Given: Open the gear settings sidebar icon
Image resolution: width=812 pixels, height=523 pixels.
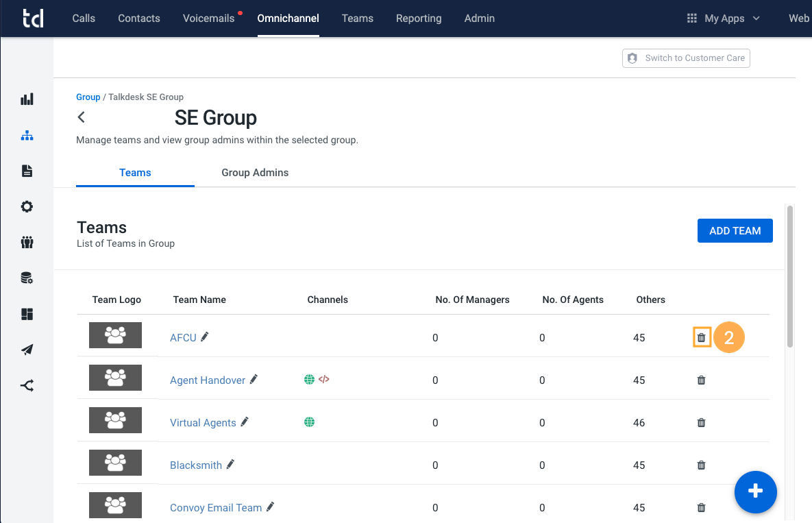Looking at the screenshot, I should click(x=27, y=206).
